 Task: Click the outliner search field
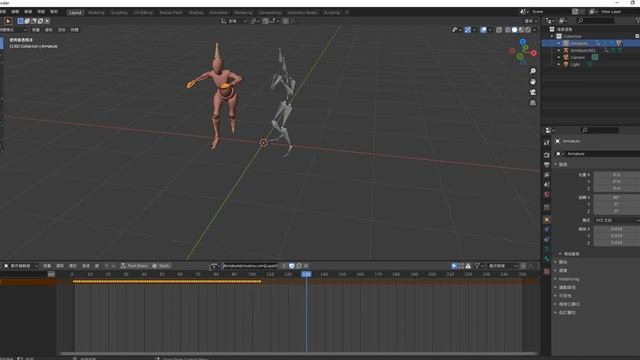click(x=596, y=20)
